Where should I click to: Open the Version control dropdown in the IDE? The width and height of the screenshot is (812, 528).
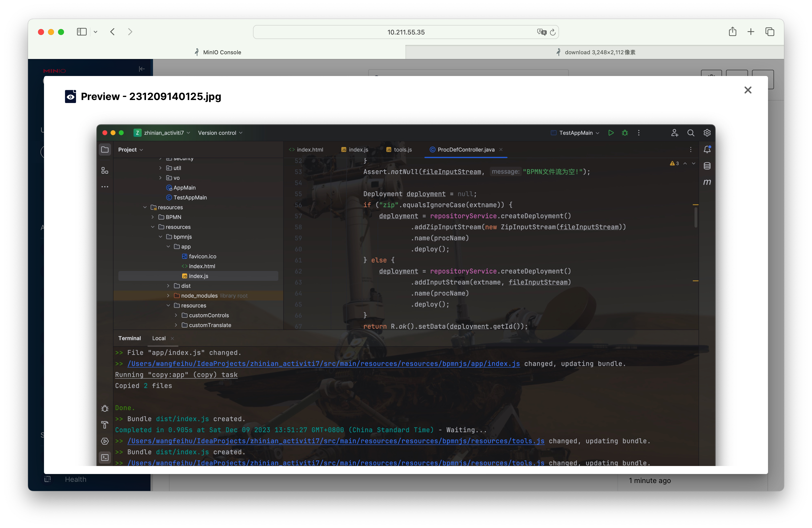tap(220, 133)
